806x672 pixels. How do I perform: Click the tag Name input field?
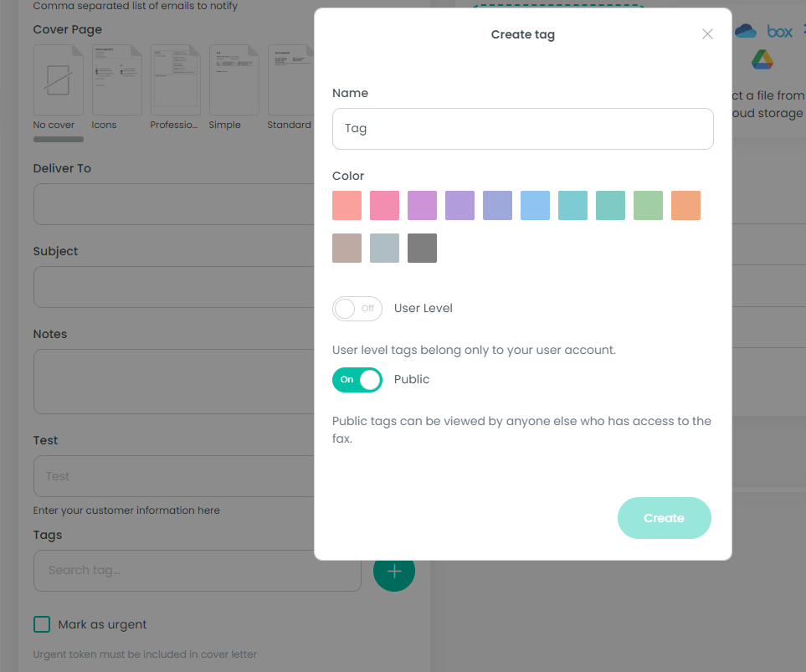(x=522, y=129)
